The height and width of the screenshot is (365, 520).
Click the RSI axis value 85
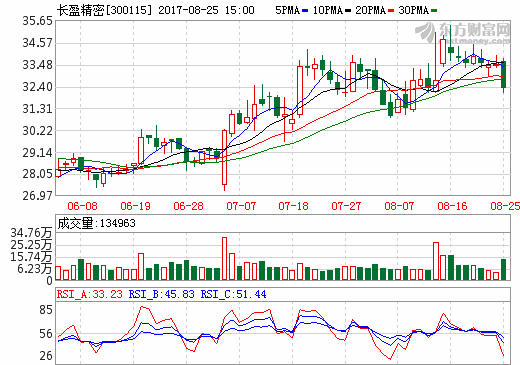[46, 310]
